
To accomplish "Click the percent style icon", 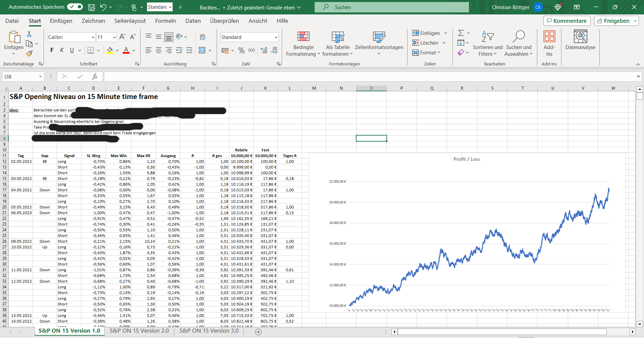I will tap(241, 50).
